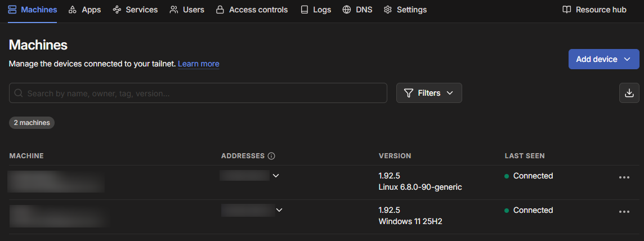Expand addresses for the Linux machine
Viewport: 644px width, 241px height.
tap(276, 176)
